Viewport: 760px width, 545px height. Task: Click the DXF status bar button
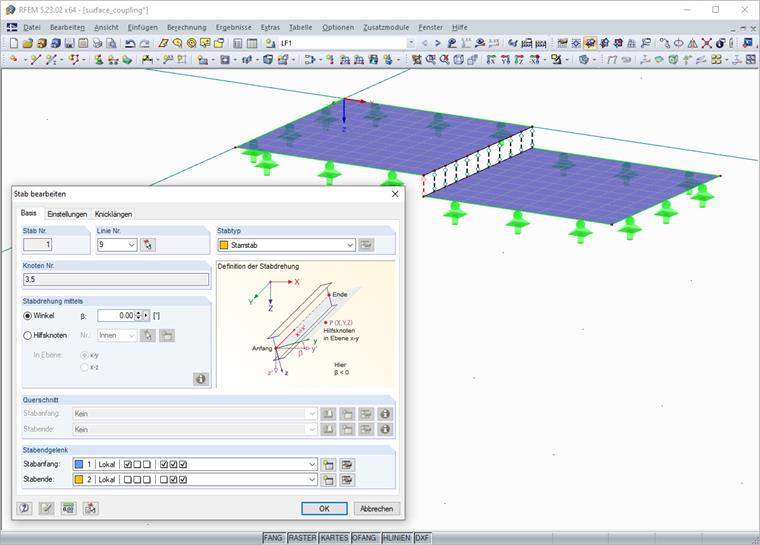pos(422,538)
